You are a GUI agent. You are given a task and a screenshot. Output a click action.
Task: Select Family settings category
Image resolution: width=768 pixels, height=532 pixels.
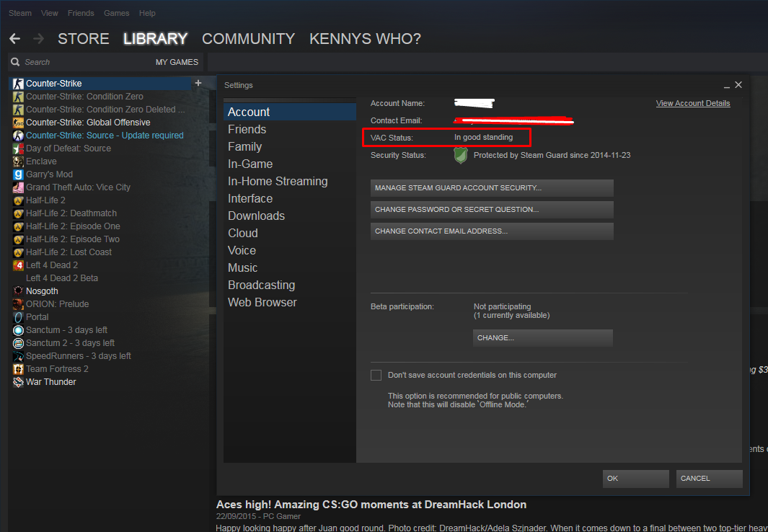click(290, 147)
